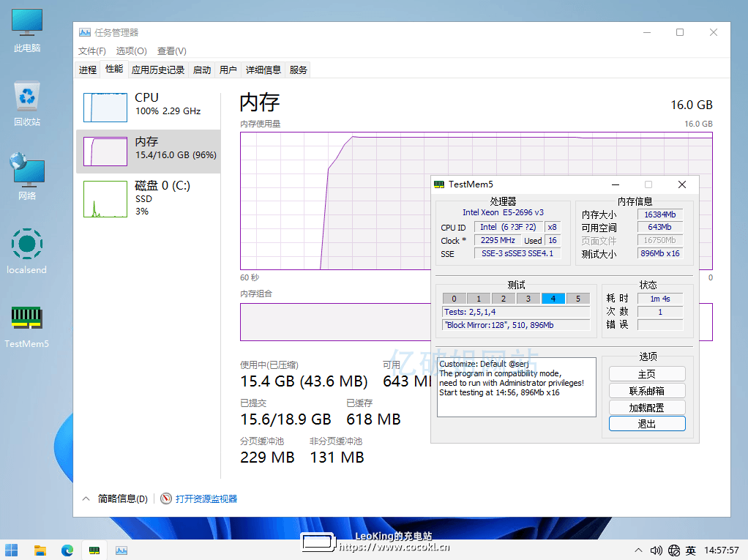748x560 pixels.
Task: Click the 英 input method indicator
Action: (x=691, y=550)
